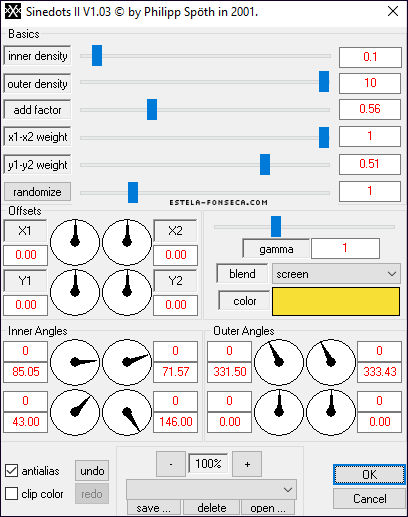Click the add factor value field

tap(370, 109)
